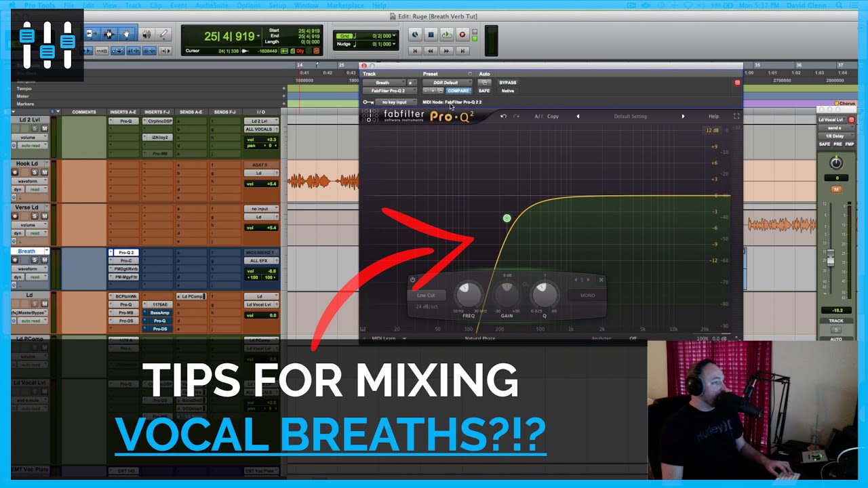Viewport: 868px width, 488px height.
Task: Click the red Record transport button
Action: tap(462, 35)
